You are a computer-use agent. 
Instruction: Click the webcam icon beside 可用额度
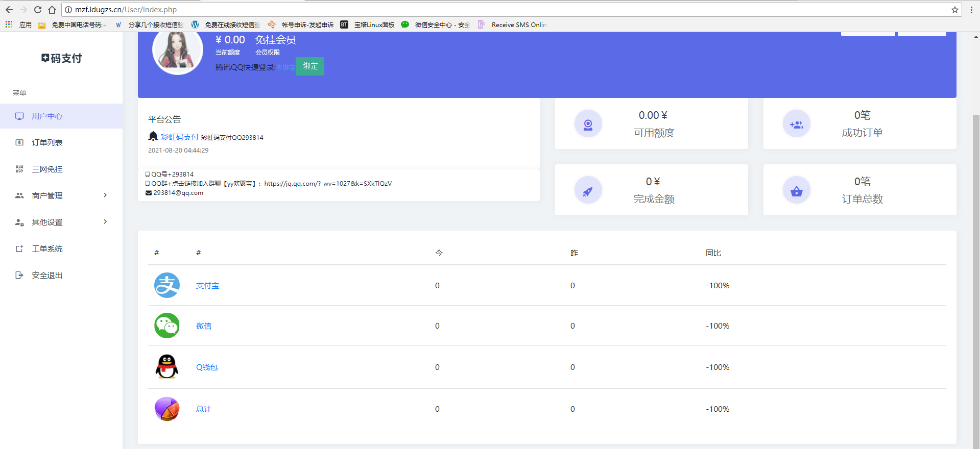(x=588, y=124)
